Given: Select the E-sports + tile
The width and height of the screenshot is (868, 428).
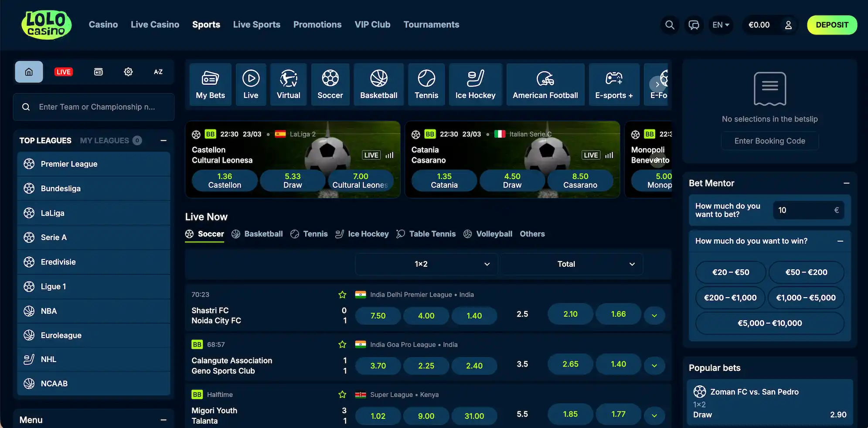Looking at the screenshot, I should 614,85.
